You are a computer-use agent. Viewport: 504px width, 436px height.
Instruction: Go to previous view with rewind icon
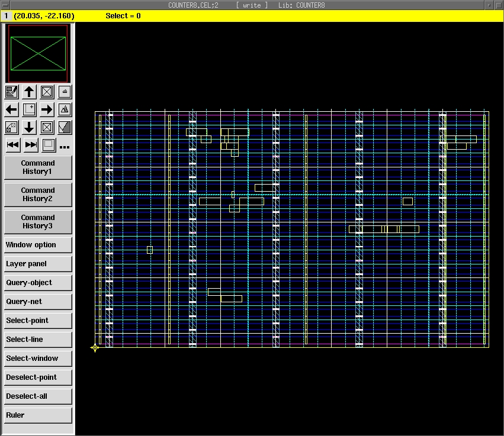point(12,144)
